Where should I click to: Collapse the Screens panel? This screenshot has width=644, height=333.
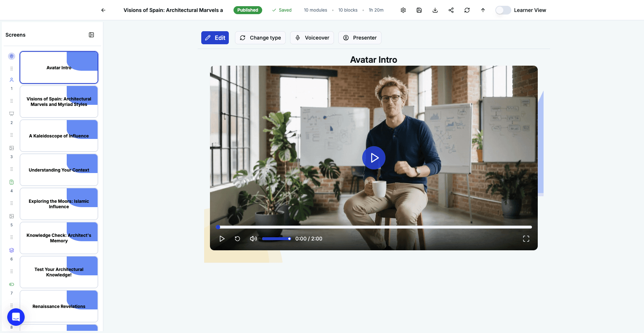[91, 34]
